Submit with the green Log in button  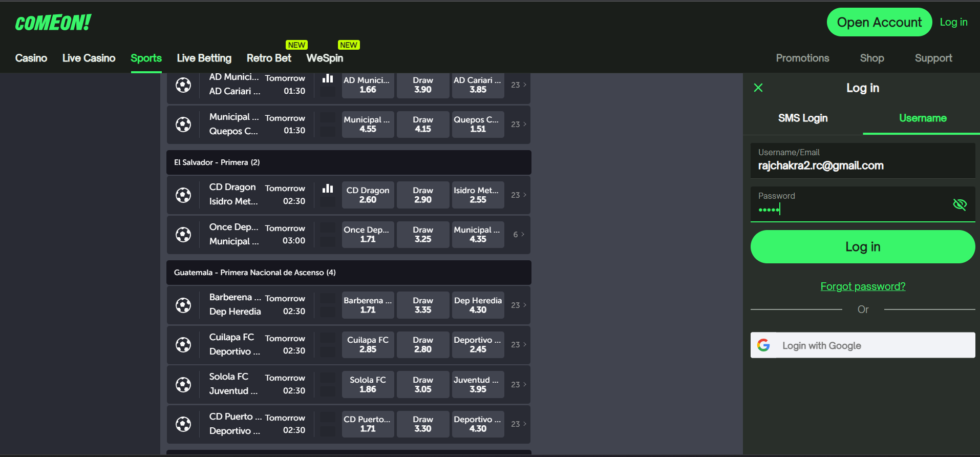[863, 246]
